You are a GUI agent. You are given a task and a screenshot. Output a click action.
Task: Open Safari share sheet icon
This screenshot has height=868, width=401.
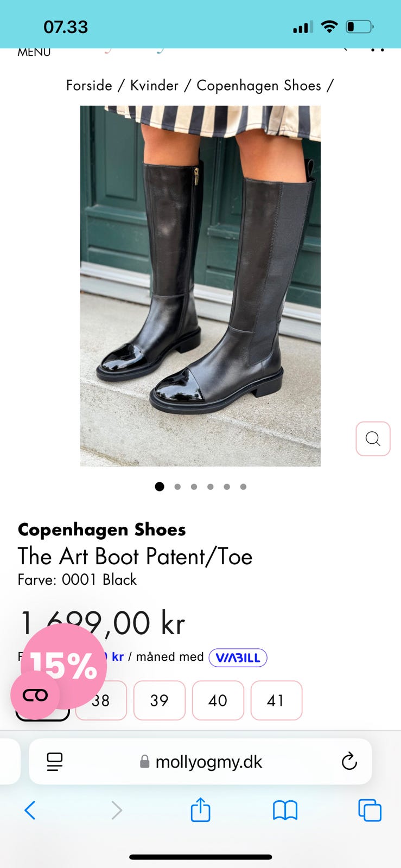point(200,810)
